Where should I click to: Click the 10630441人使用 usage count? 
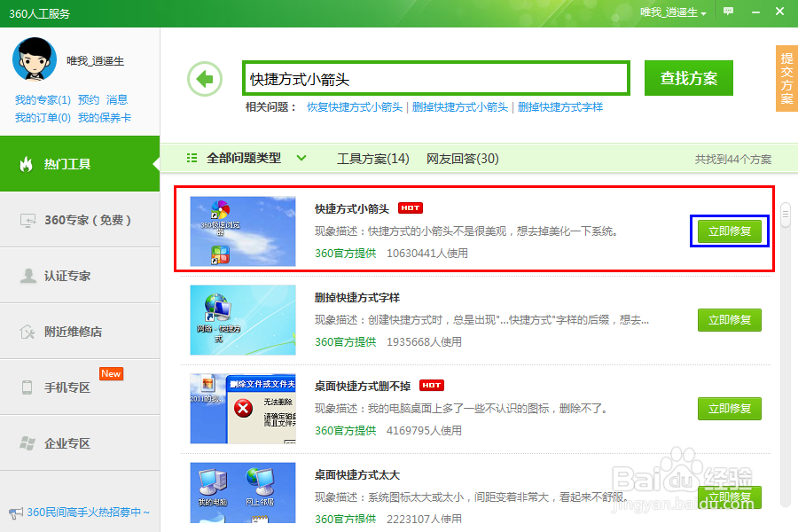(427, 253)
